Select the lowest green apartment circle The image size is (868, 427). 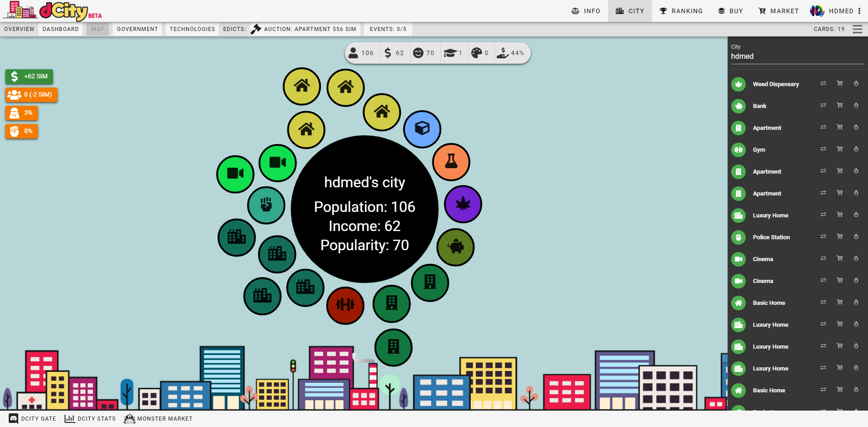[x=393, y=347]
